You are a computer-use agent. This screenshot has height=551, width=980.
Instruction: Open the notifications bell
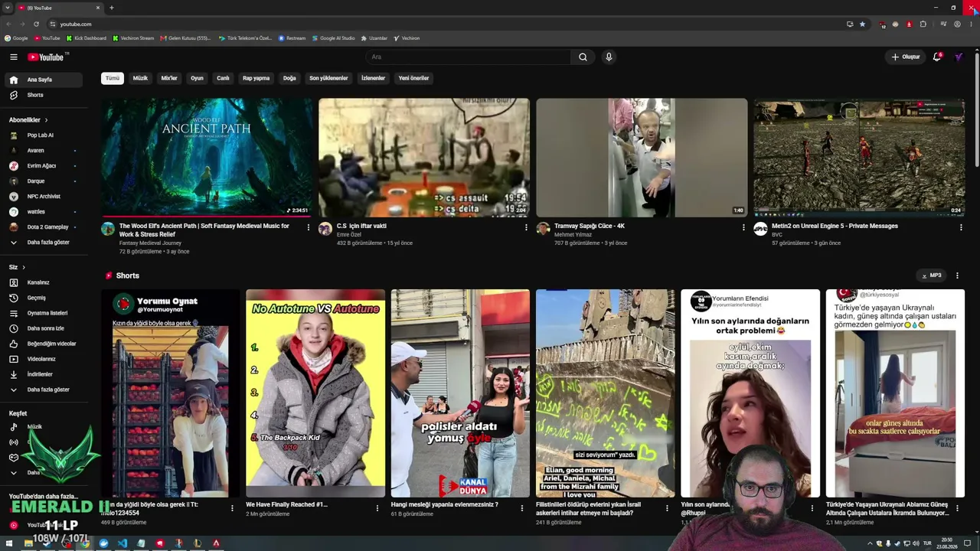tap(937, 57)
